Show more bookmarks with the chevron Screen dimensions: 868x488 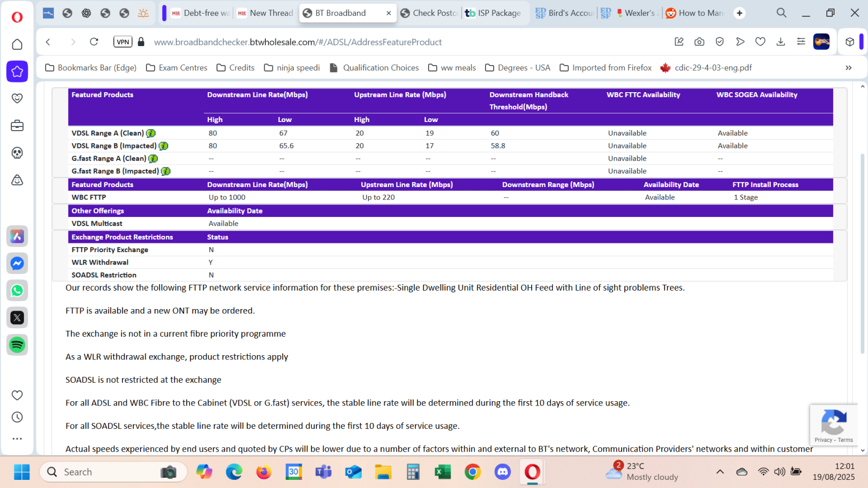pos(848,68)
